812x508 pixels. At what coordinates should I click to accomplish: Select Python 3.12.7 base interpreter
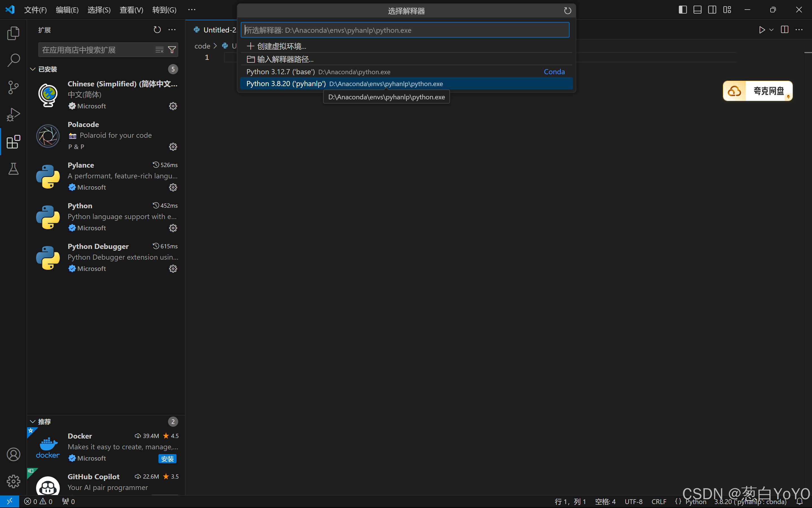click(x=406, y=72)
